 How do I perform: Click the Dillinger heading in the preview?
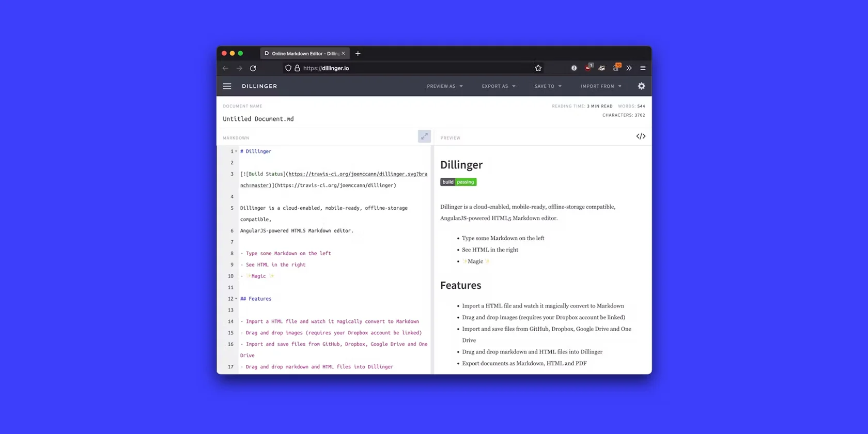pyautogui.click(x=461, y=165)
